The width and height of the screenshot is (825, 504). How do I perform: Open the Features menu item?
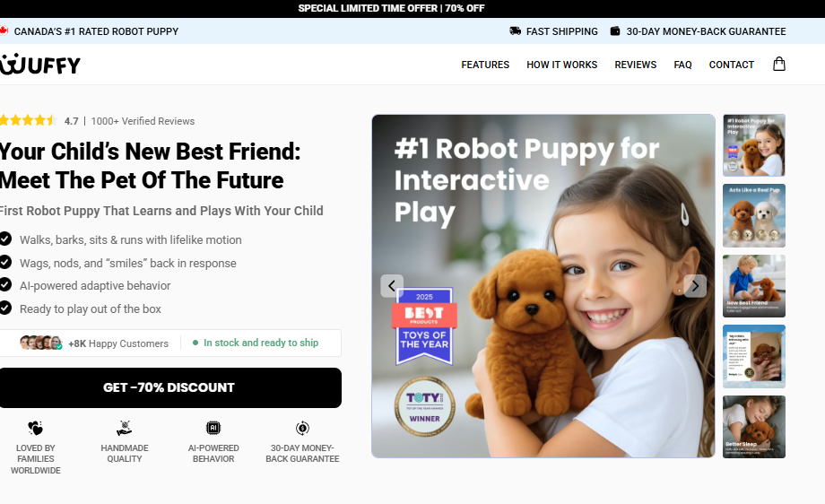(485, 65)
